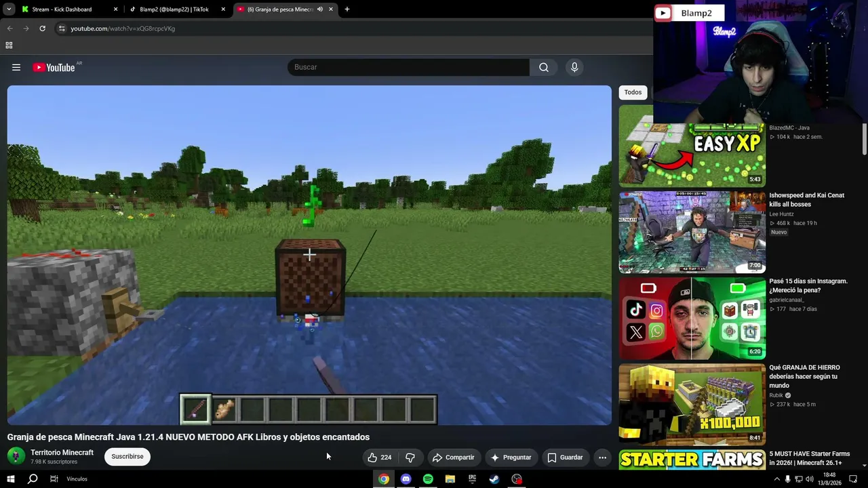Click the Minecraft video player
868x488 pixels.
pos(309,256)
